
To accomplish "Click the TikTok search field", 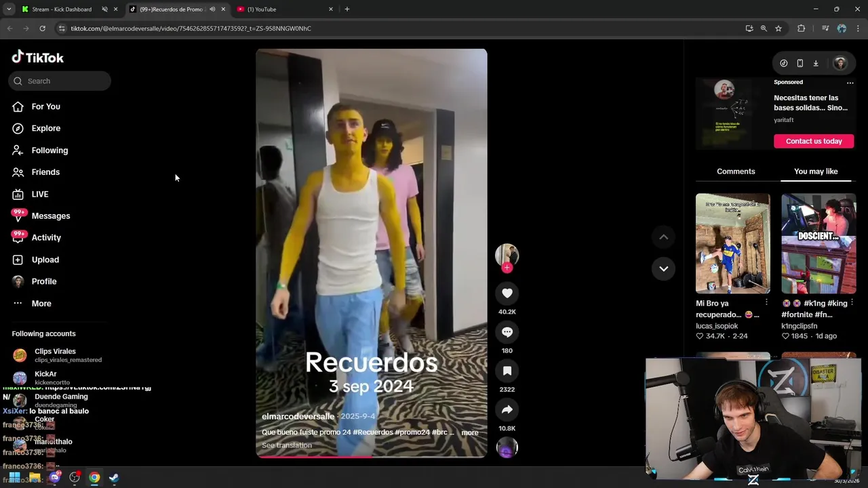I will point(60,81).
